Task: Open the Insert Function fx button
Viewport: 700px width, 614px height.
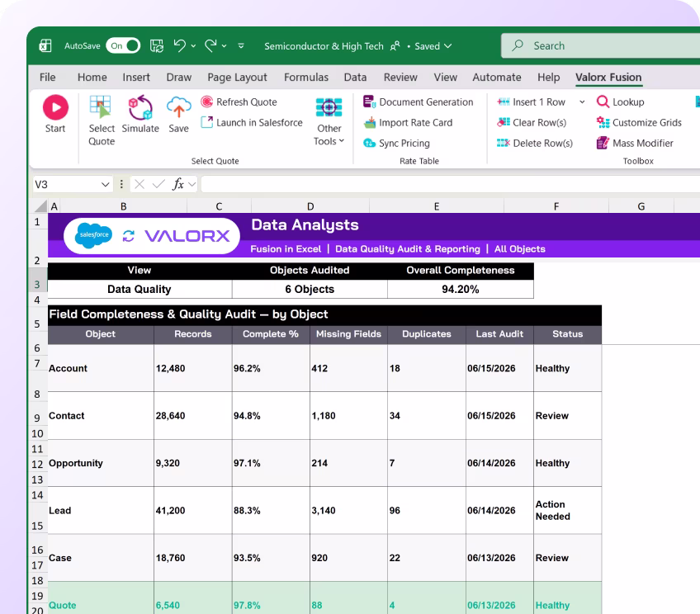Action: coord(178,184)
